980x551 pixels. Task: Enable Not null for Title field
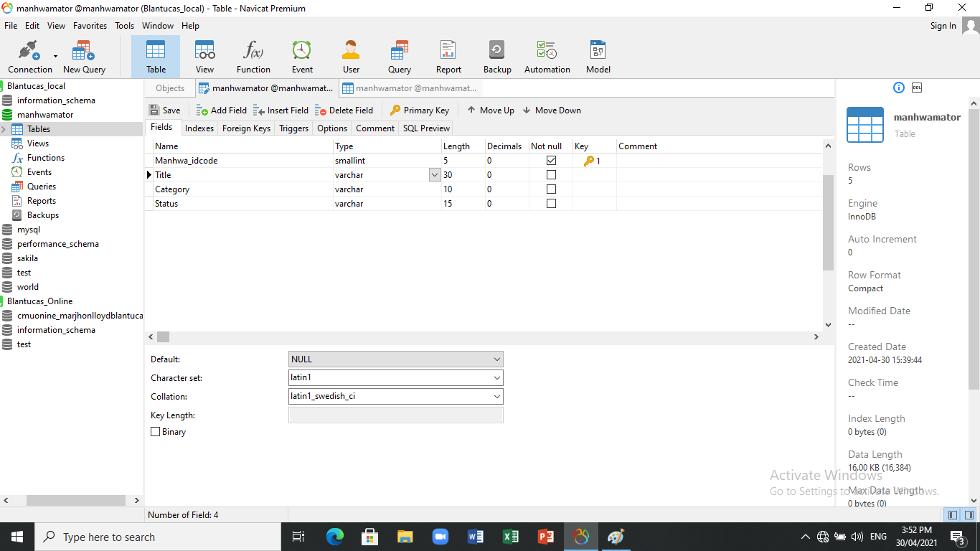[x=551, y=175]
